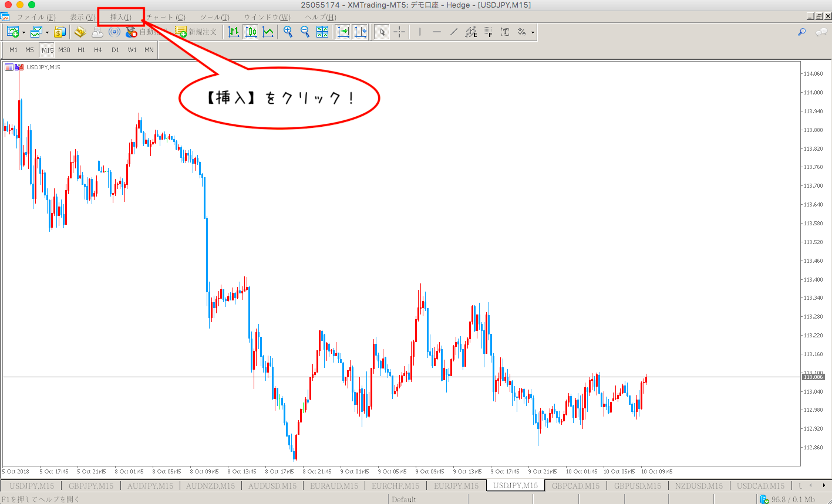The width and height of the screenshot is (832, 504).
Task: Click the 新規注文 new order button
Action: coord(196,32)
